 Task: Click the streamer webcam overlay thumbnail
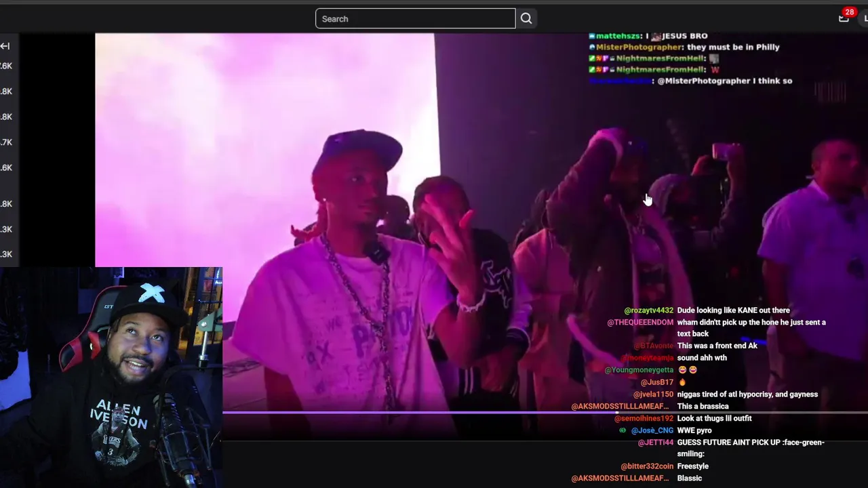111,378
